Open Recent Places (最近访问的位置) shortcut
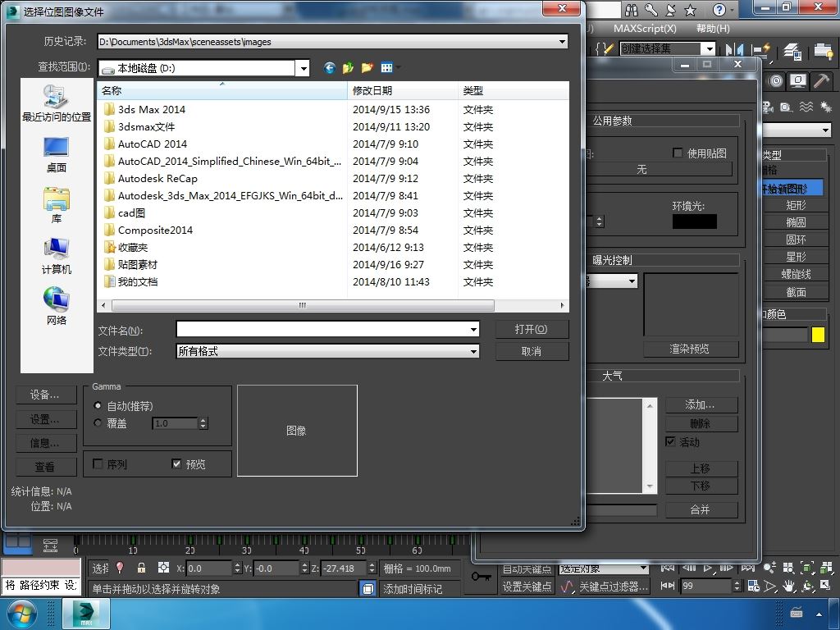Image resolution: width=840 pixels, height=630 pixels. 57,103
